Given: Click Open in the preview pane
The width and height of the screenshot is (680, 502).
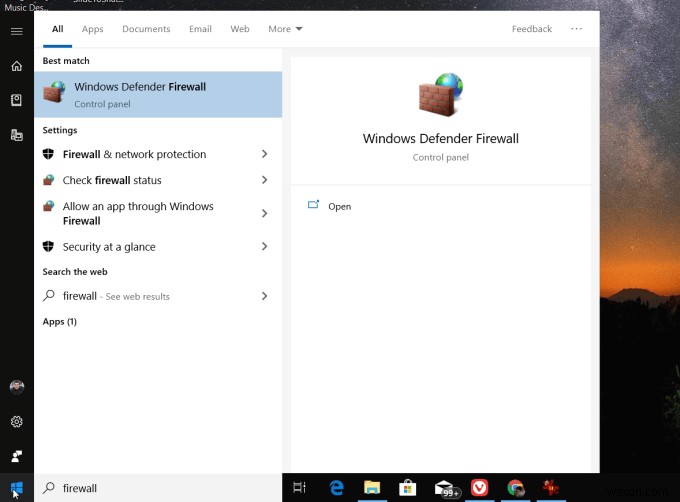Looking at the screenshot, I should pos(340,206).
